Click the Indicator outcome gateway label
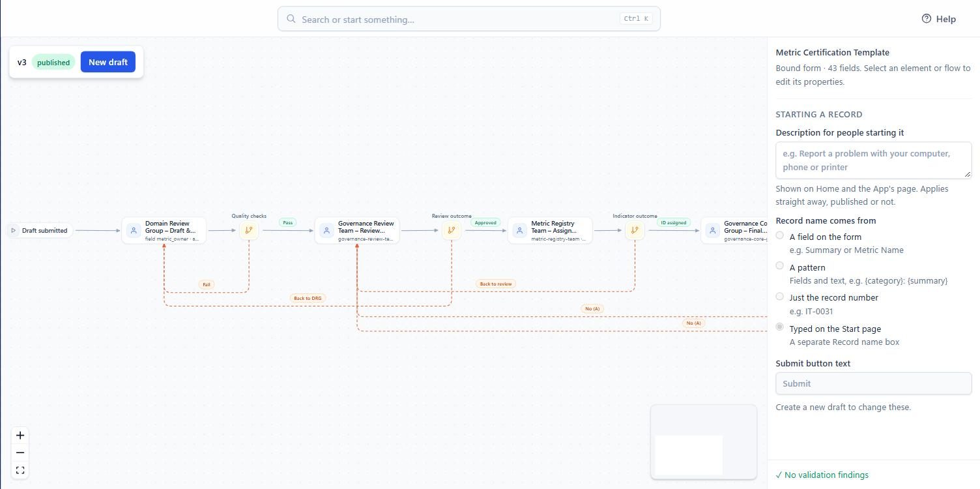This screenshot has width=980, height=489. click(635, 216)
